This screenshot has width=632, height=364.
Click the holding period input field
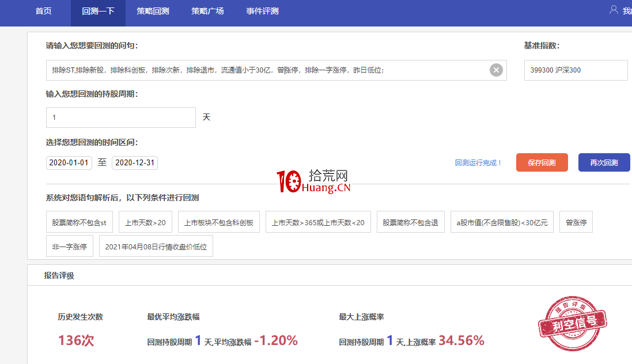pos(120,117)
